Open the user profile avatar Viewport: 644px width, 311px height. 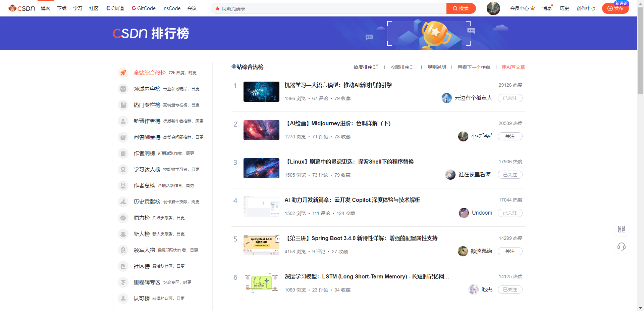[x=493, y=8]
